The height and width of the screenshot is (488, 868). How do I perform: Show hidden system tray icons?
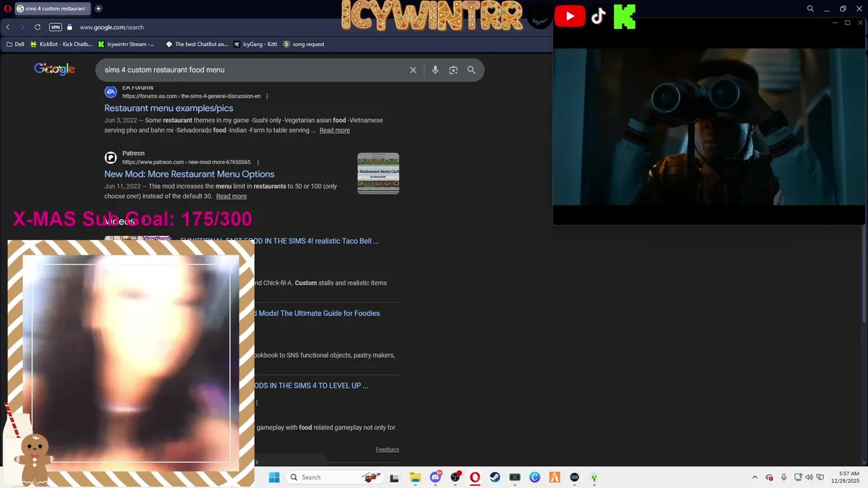(x=755, y=477)
